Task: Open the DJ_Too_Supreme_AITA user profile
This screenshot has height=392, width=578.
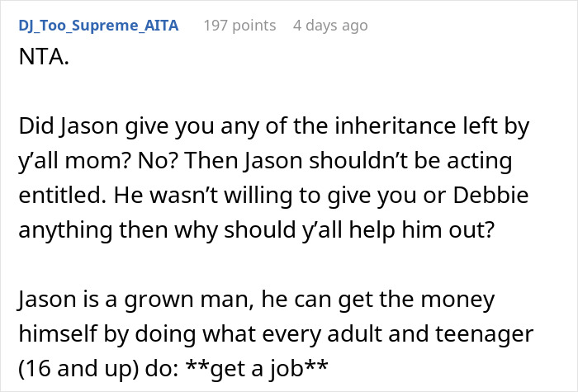Action: tap(98, 26)
